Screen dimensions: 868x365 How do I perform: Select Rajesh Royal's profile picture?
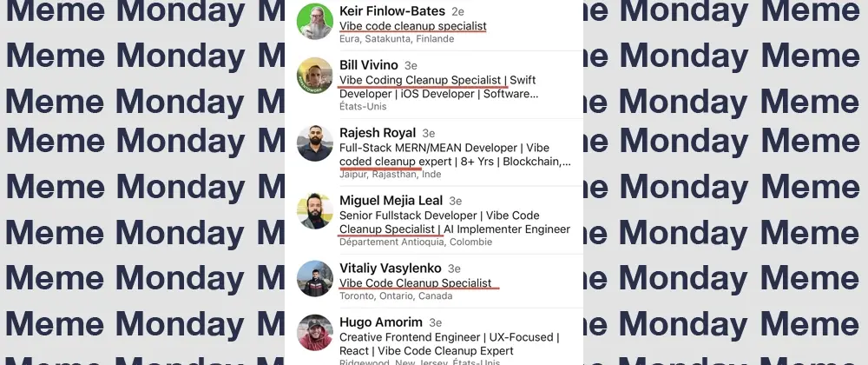tap(314, 143)
